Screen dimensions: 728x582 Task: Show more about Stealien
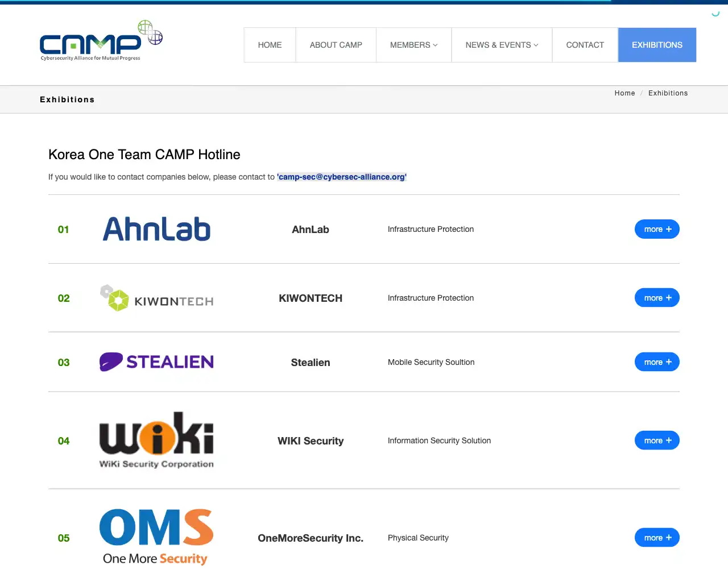(657, 362)
